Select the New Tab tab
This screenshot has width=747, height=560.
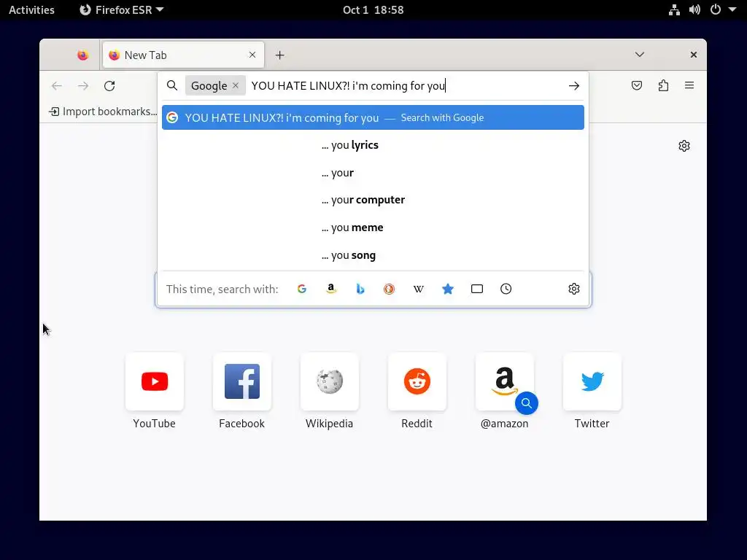(x=183, y=55)
